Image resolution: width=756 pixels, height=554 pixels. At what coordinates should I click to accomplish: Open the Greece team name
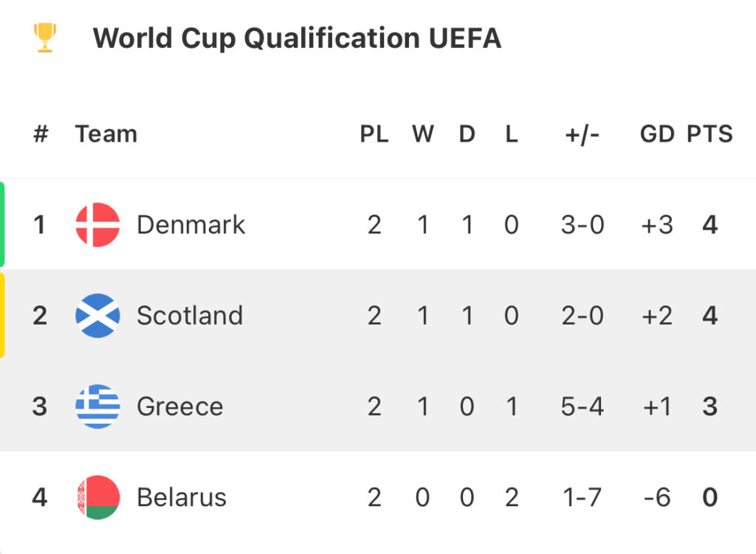point(180,406)
